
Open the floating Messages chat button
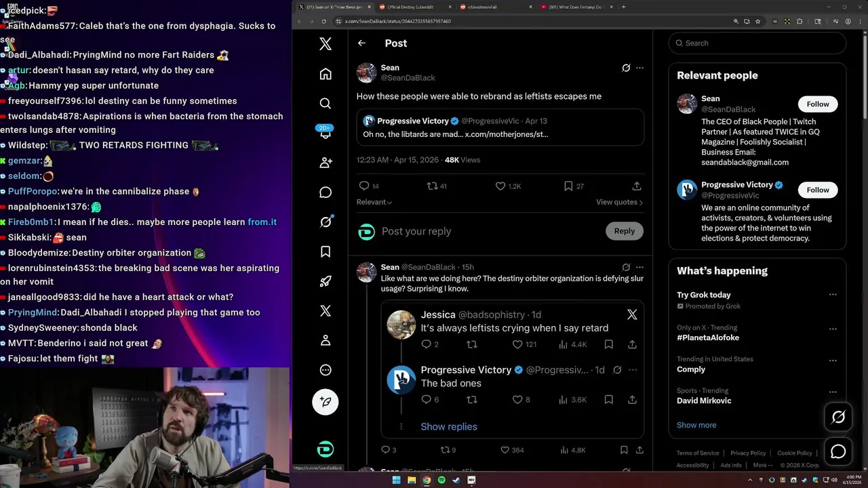pyautogui.click(x=838, y=451)
